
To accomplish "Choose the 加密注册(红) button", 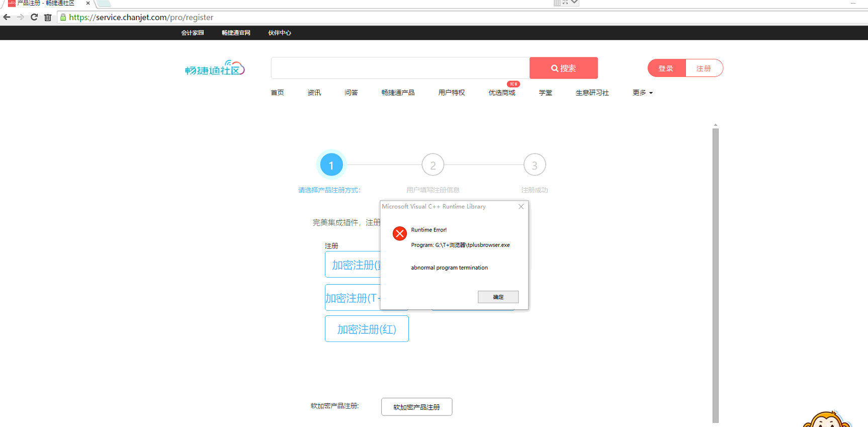I will [x=367, y=329].
